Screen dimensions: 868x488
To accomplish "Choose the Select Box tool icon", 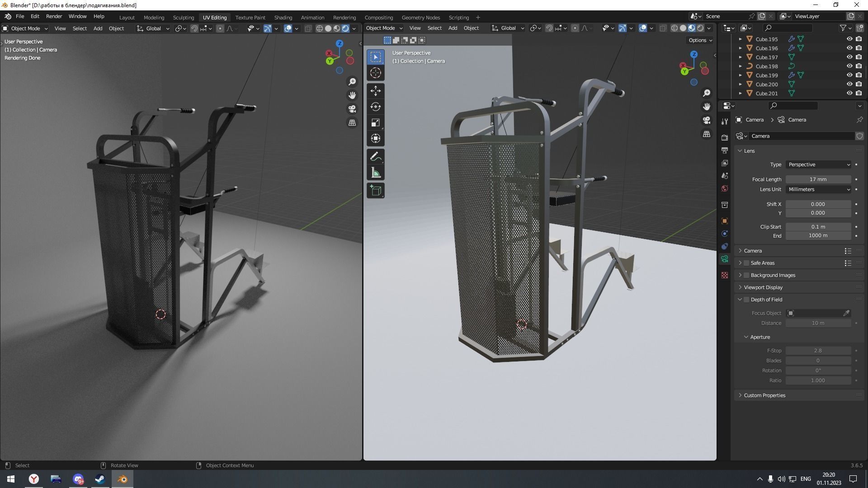I will 375,56.
